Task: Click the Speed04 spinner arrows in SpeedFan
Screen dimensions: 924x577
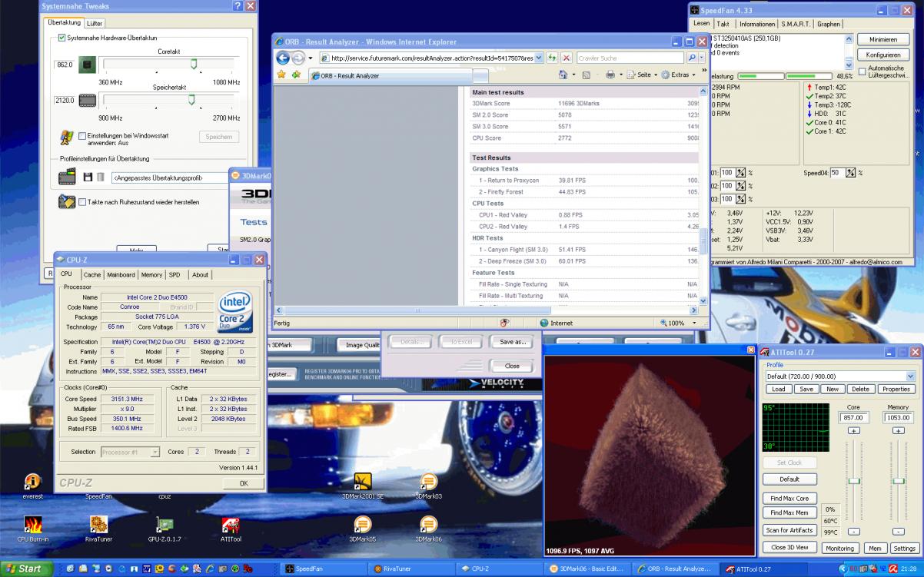Action: 850,173
